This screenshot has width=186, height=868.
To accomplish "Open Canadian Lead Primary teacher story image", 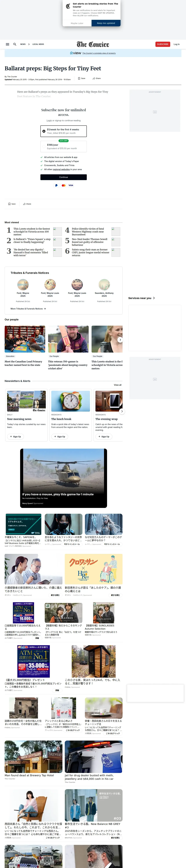I will [x=25, y=339].
